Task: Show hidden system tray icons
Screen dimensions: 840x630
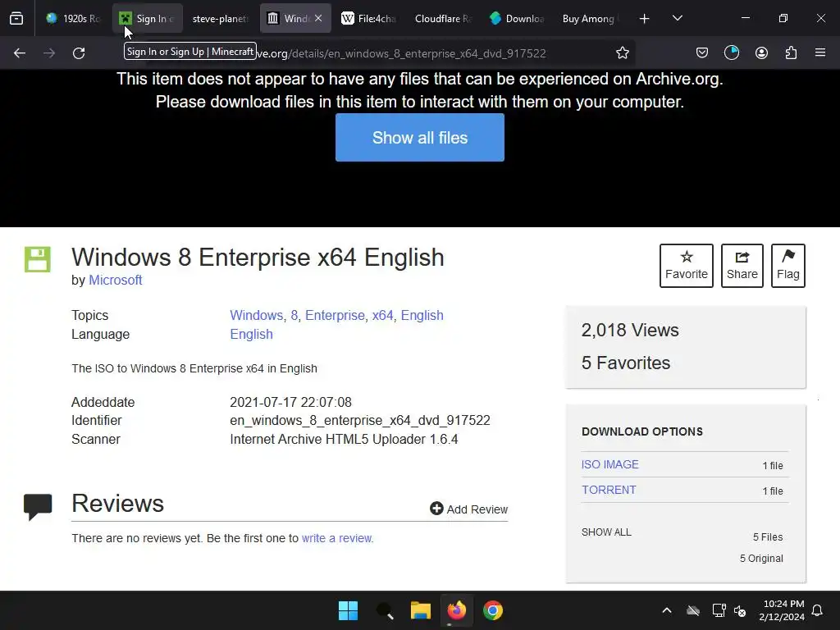Action: 666,610
